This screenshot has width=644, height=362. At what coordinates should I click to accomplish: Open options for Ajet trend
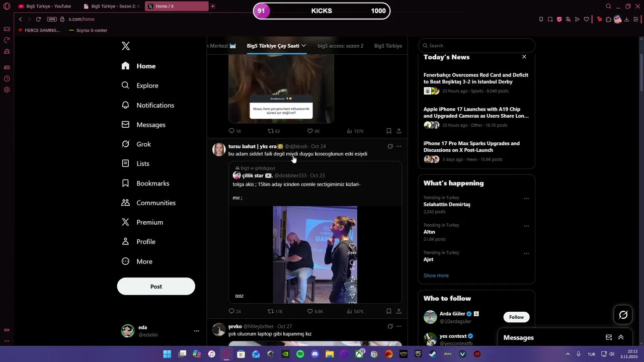pos(526,253)
